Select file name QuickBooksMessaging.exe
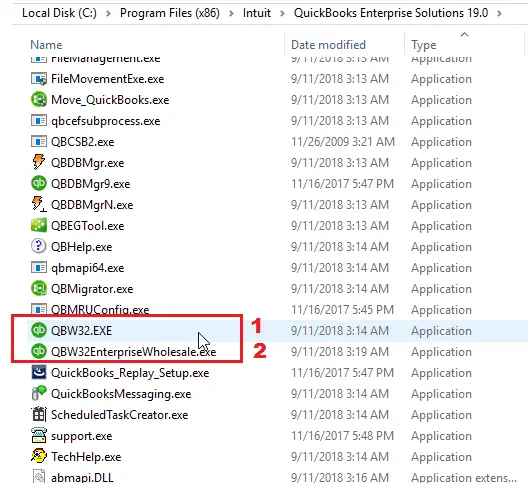Image resolution: width=528 pixels, height=490 pixels. pyautogui.click(x=121, y=394)
